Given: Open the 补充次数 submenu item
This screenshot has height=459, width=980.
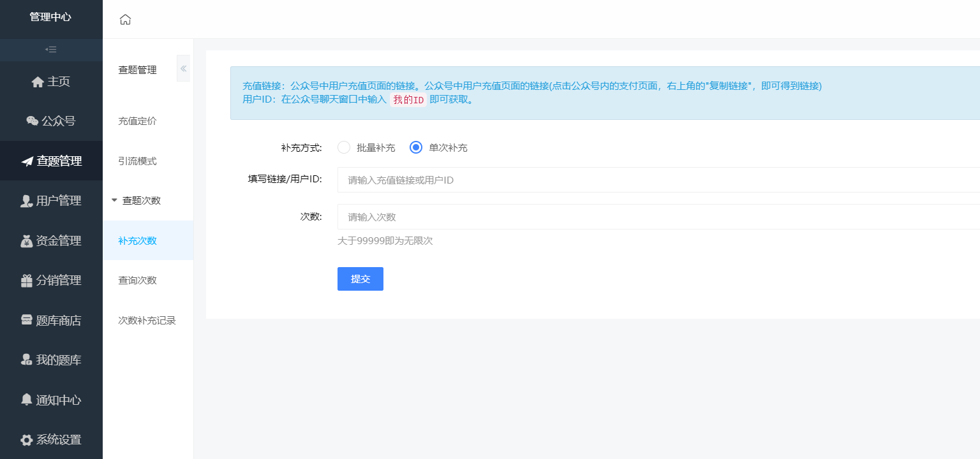Looking at the screenshot, I should (x=148, y=240).
